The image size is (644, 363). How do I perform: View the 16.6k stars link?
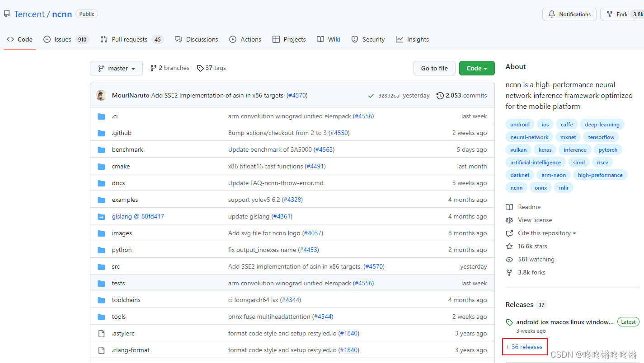click(x=526, y=246)
